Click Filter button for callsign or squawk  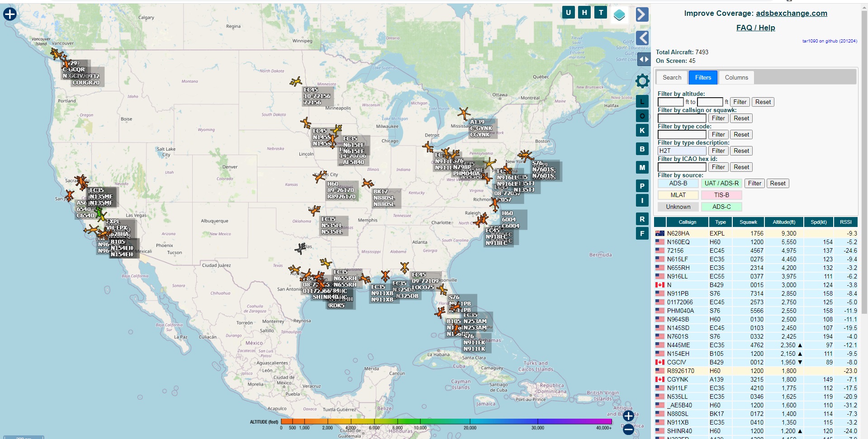718,118
